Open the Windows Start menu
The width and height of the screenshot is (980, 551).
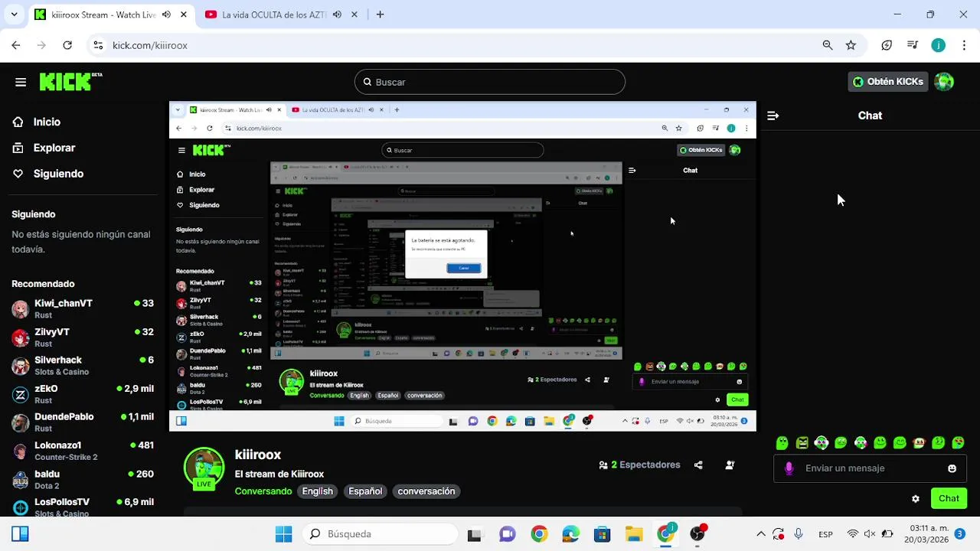[x=283, y=534]
